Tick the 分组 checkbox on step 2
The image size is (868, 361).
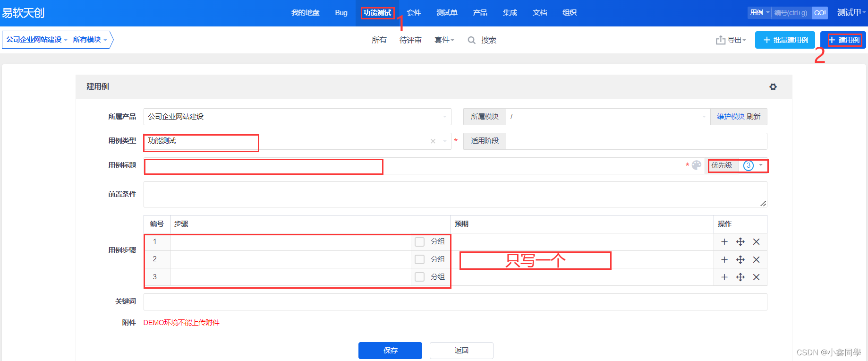419,259
